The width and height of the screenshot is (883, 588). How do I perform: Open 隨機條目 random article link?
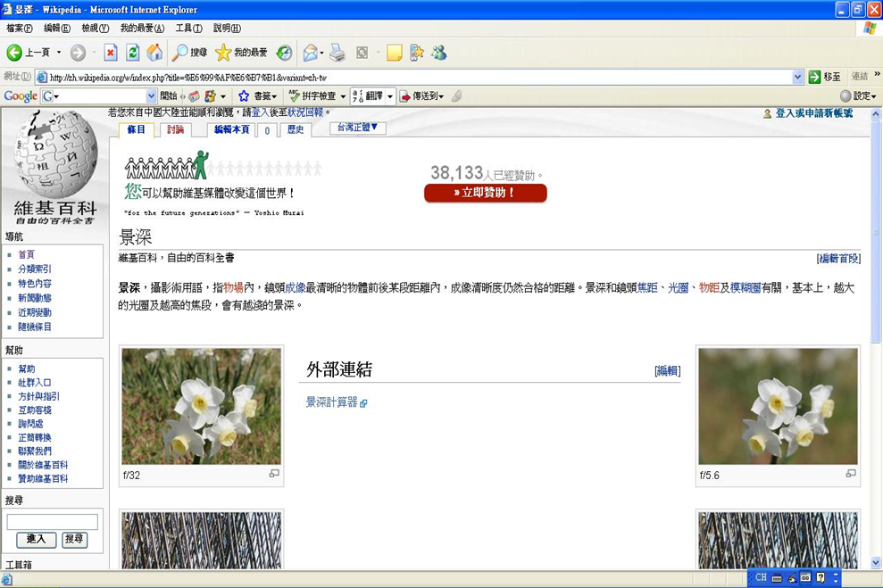pyautogui.click(x=35, y=327)
